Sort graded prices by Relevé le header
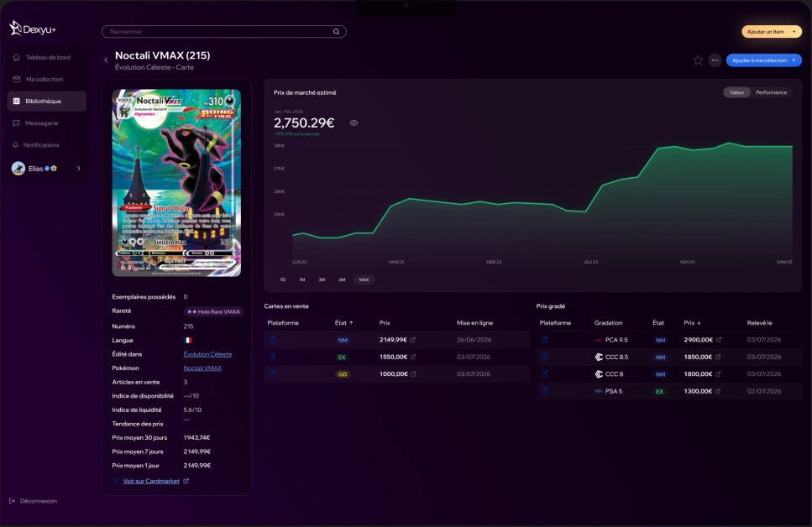The width and height of the screenshot is (812, 527). [760, 323]
